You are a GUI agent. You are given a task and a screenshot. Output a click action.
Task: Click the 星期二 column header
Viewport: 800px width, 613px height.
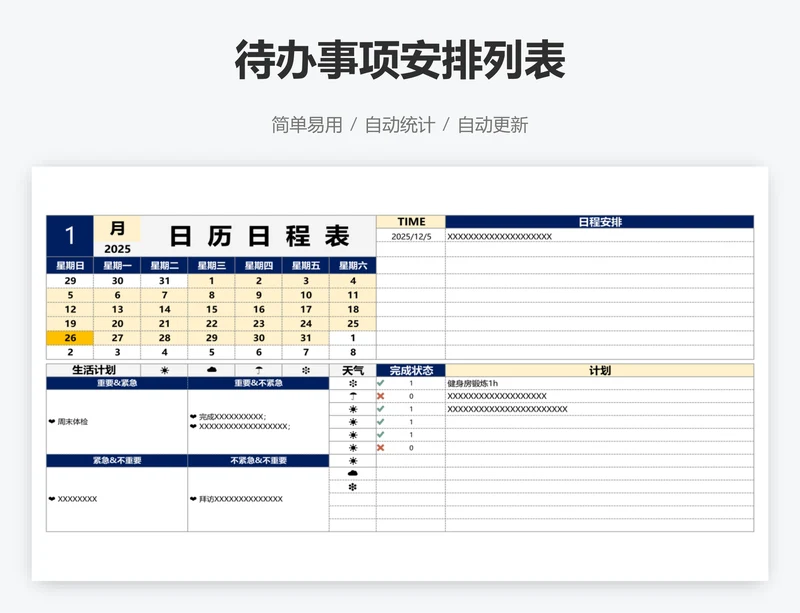coord(164,265)
